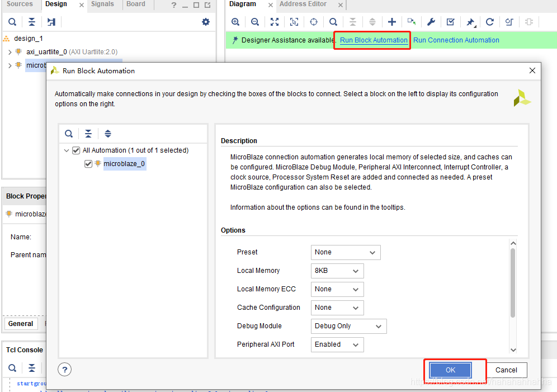Open Design panel settings gear
The width and height of the screenshot is (557, 392).
click(206, 22)
